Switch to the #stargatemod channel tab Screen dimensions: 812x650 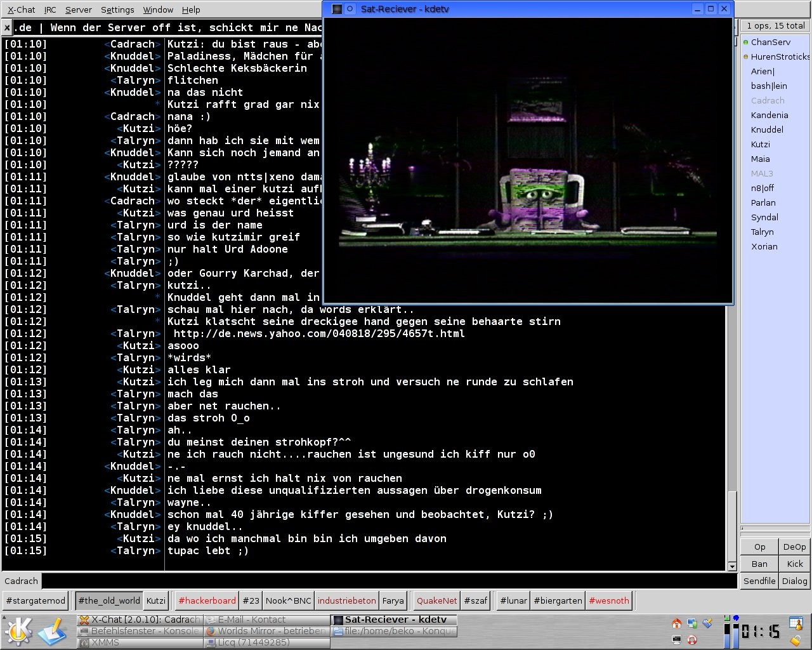36,600
